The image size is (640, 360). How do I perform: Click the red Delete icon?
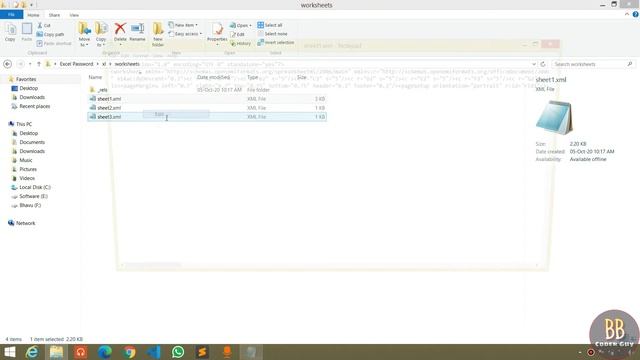click(120, 29)
